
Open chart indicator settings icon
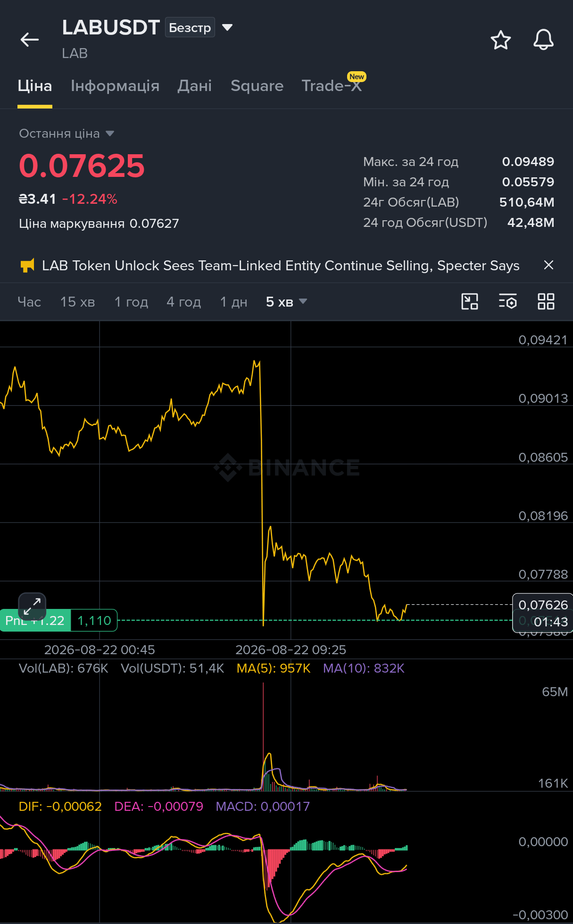click(508, 301)
